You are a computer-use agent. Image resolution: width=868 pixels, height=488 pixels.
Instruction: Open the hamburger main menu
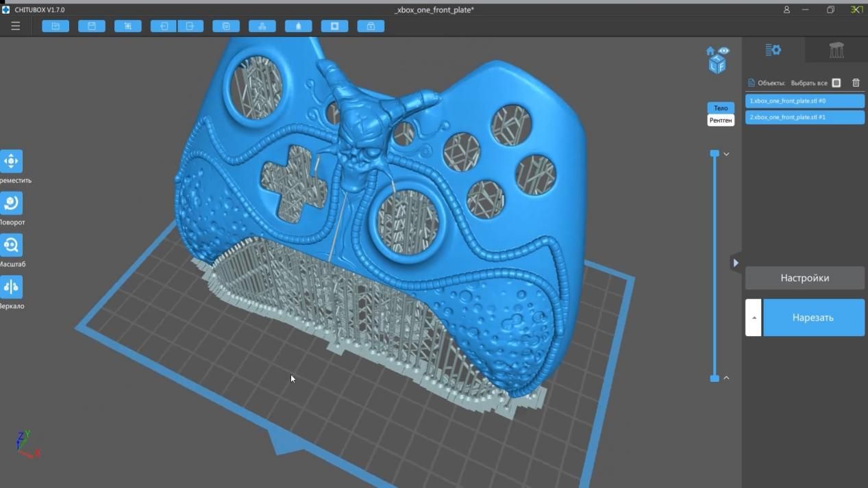coord(15,26)
